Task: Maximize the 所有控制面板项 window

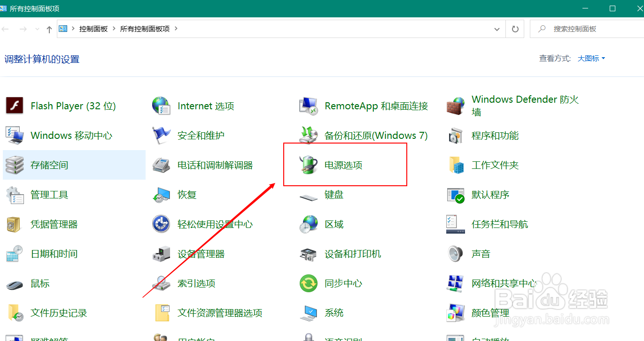Action: (612, 8)
